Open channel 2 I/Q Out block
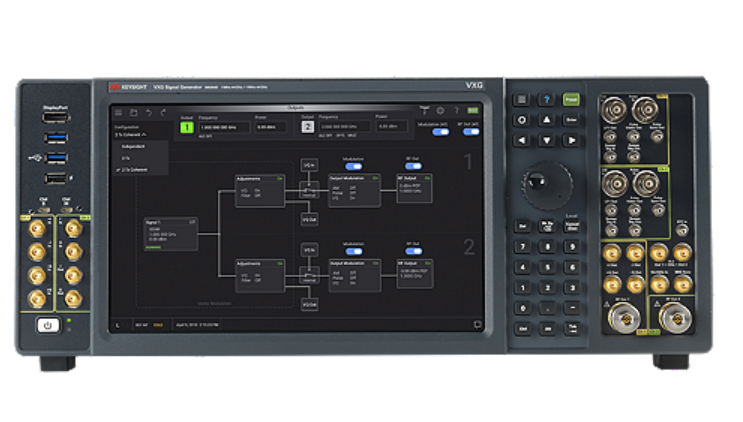 pyautogui.click(x=309, y=305)
